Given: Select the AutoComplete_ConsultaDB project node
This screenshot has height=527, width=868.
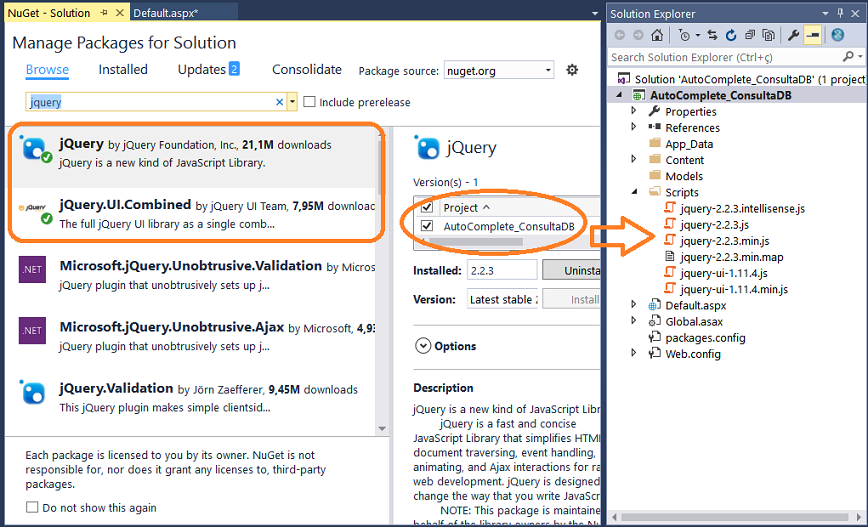Looking at the screenshot, I should coord(720,95).
